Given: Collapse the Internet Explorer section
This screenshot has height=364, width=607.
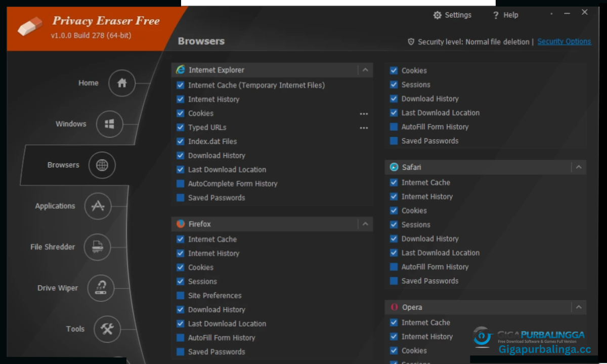Looking at the screenshot, I should pyautogui.click(x=365, y=70).
